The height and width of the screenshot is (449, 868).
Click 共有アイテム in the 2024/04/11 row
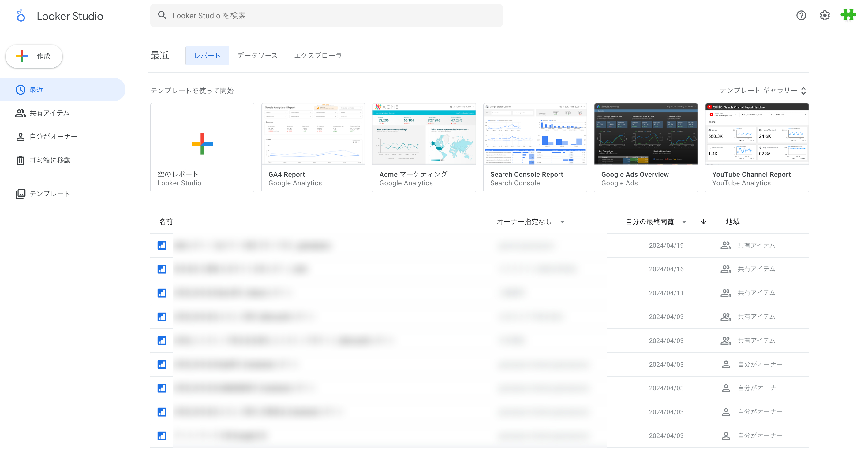pyautogui.click(x=756, y=293)
